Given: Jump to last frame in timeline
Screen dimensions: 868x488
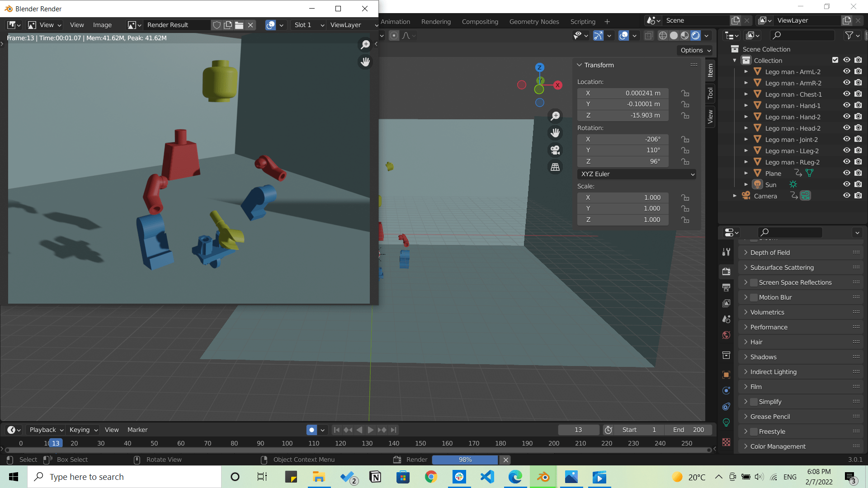Looking at the screenshot, I should (x=393, y=430).
